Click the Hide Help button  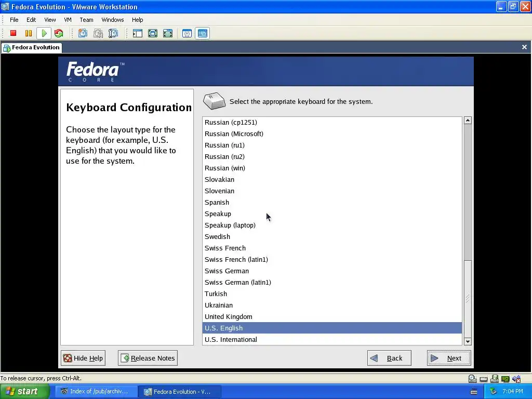coord(83,358)
